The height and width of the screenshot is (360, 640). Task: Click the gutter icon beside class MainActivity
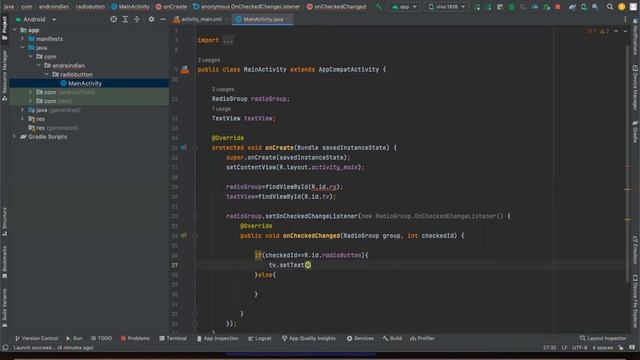[x=184, y=70]
